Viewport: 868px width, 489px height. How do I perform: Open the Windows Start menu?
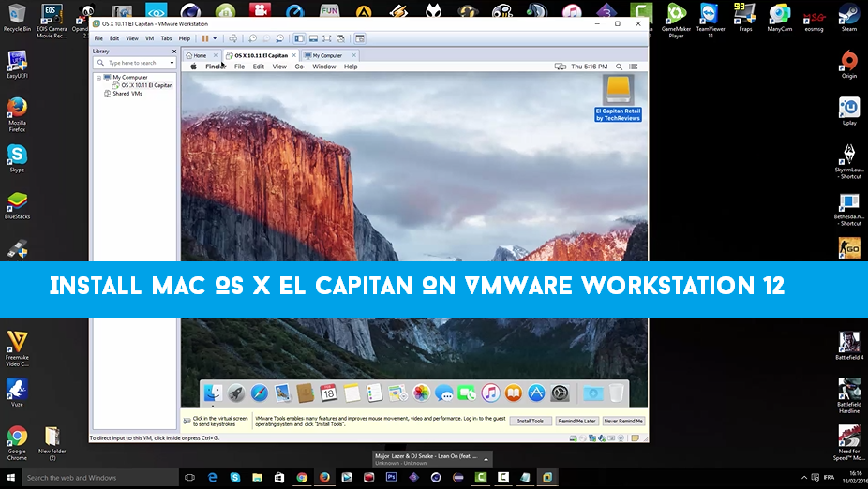click(10, 478)
